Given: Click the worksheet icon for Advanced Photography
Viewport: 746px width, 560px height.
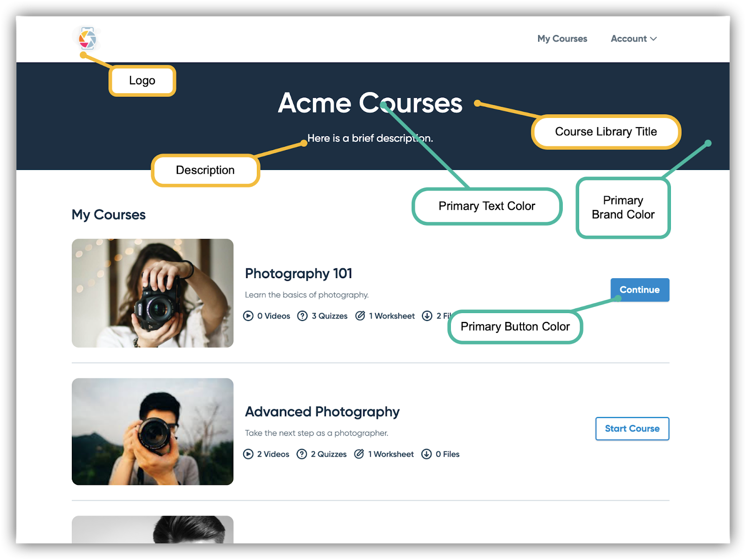Looking at the screenshot, I should click(359, 454).
